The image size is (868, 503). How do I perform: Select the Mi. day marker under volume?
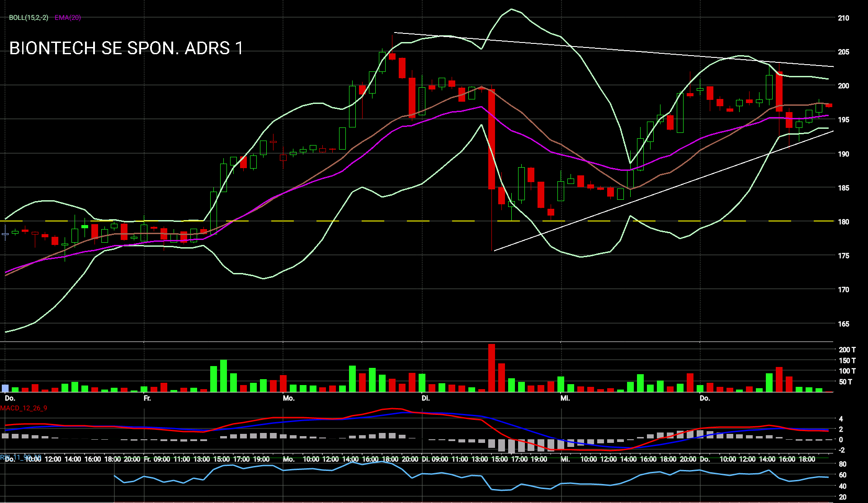565,398
